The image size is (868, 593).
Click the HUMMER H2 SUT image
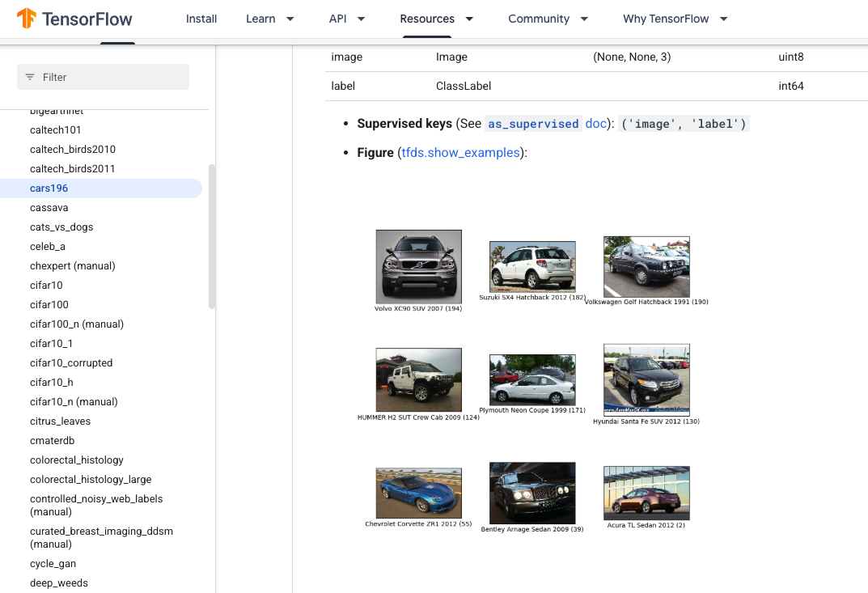(x=418, y=380)
